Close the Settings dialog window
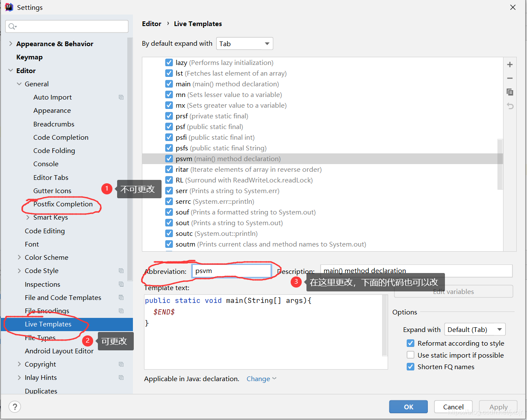The height and width of the screenshot is (420, 527). tap(513, 7)
